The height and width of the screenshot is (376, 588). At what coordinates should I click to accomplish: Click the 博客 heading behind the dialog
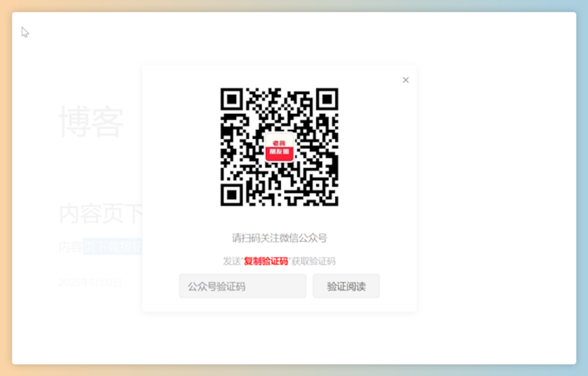[91, 121]
